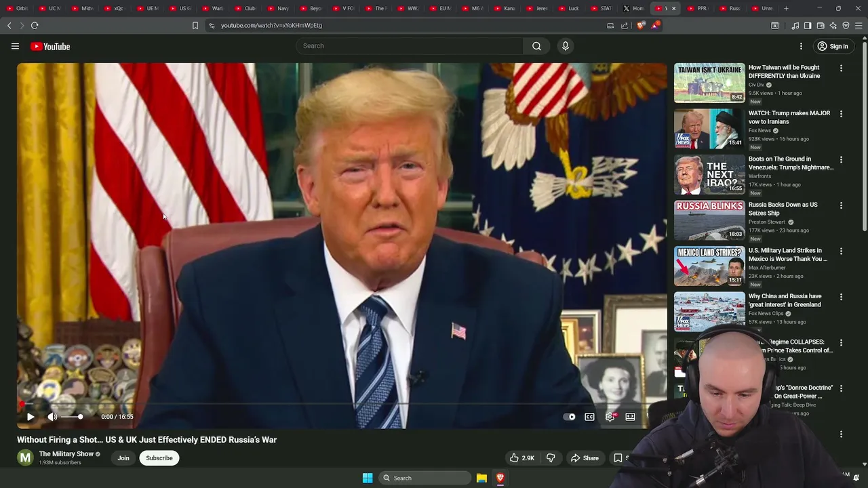
Task: Open 'Boots on The Ground in Venezuela' title
Action: point(791,163)
